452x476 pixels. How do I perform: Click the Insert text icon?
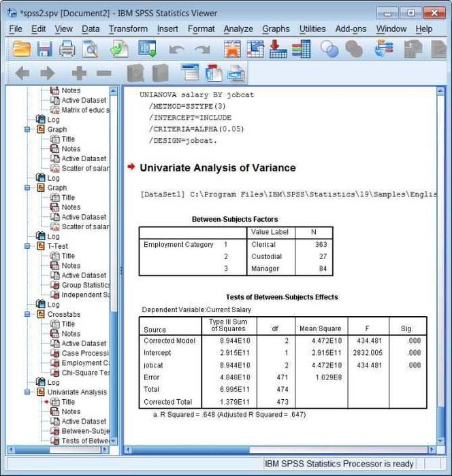236,73
